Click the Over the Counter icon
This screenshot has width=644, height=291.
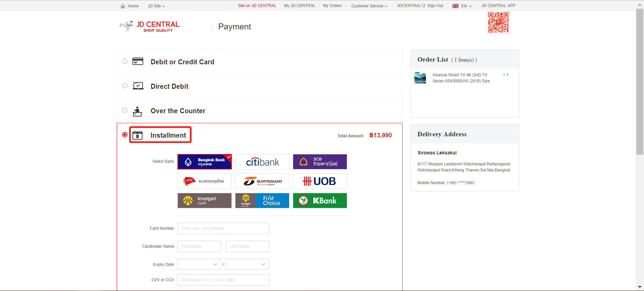coord(137,111)
